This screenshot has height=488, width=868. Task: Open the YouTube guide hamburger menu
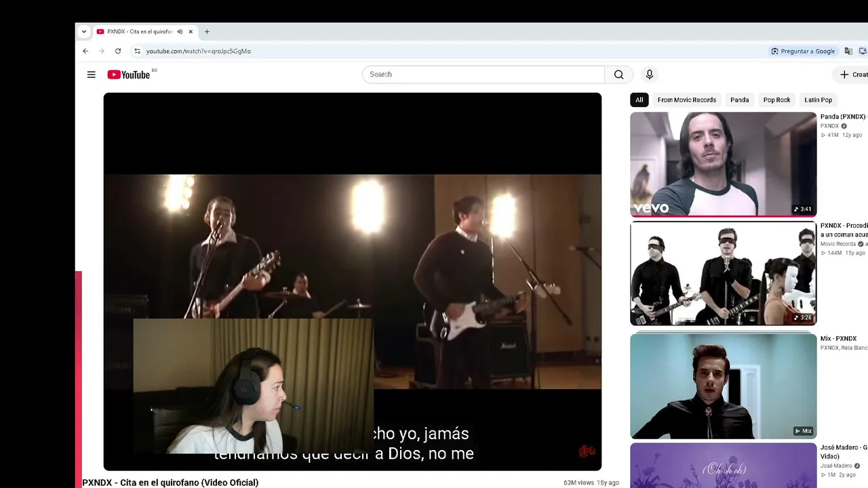92,75
